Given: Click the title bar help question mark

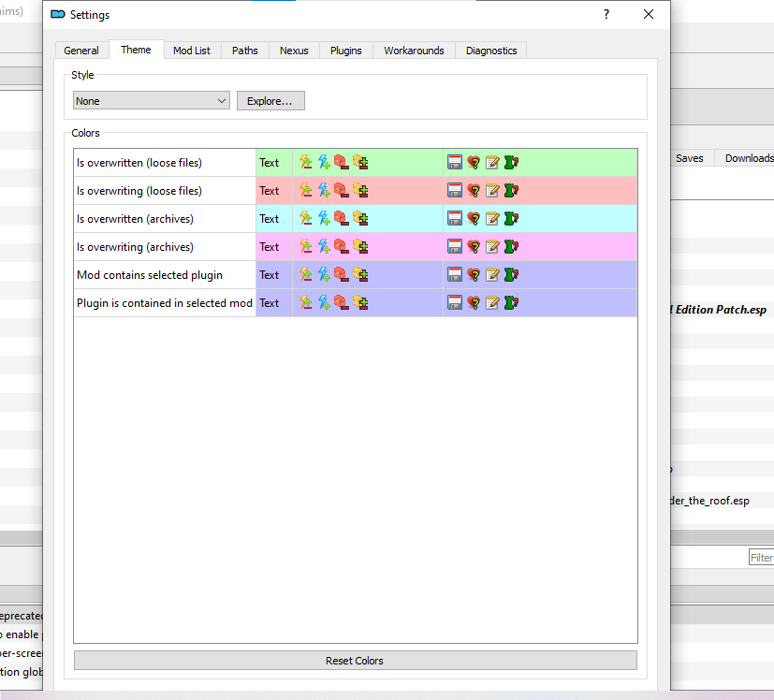Looking at the screenshot, I should pyautogui.click(x=606, y=15).
